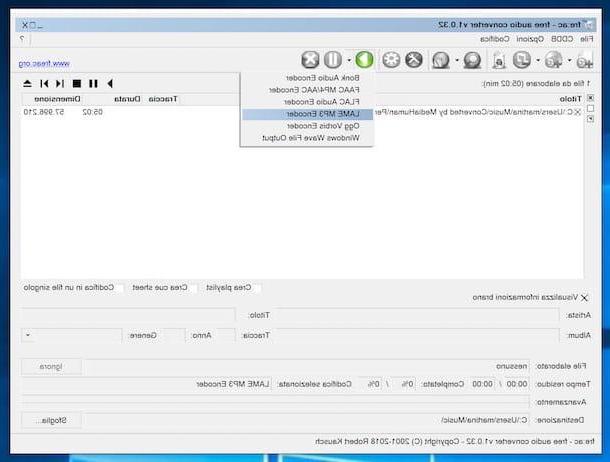The image size is (610, 462).
Task: Click the Album input field
Action: click(x=417, y=335)
